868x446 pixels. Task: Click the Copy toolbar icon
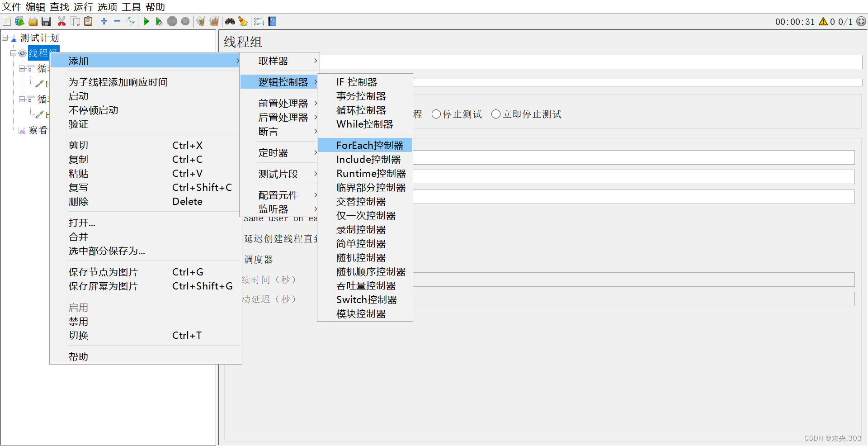[75, 21]
